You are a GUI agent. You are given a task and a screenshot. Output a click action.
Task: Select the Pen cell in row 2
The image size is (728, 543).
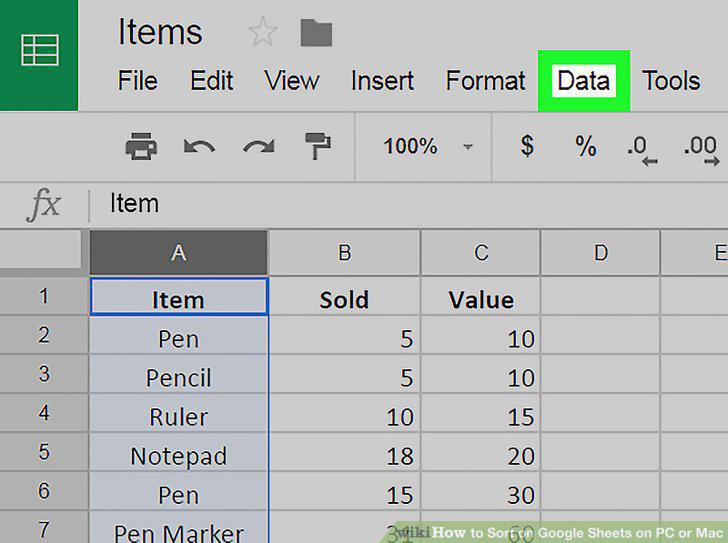click(x=179, y=336)
